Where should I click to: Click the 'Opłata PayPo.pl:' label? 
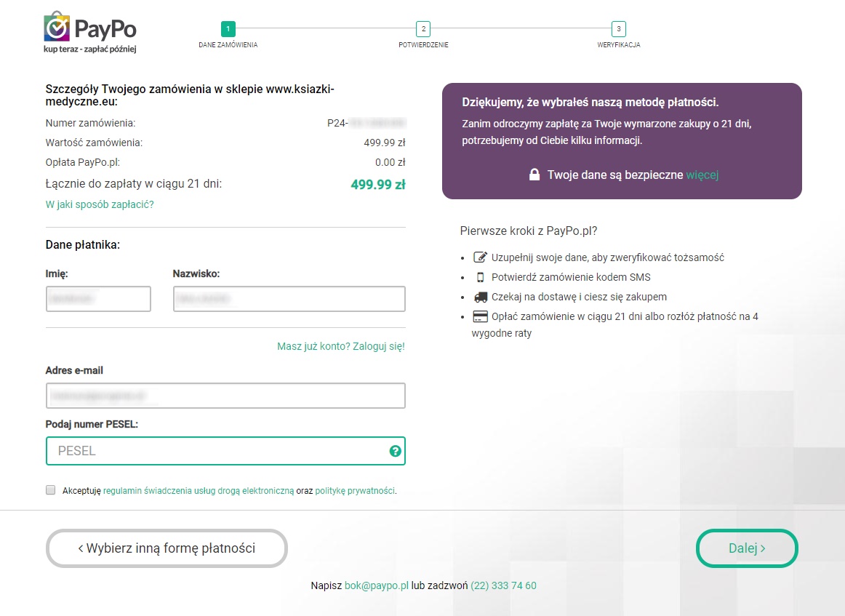[82, 162]
